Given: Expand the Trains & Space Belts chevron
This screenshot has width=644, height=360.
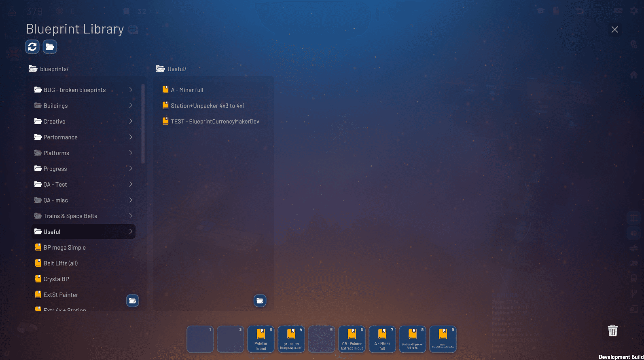Looking at the screenshot, I should point(131,216).
